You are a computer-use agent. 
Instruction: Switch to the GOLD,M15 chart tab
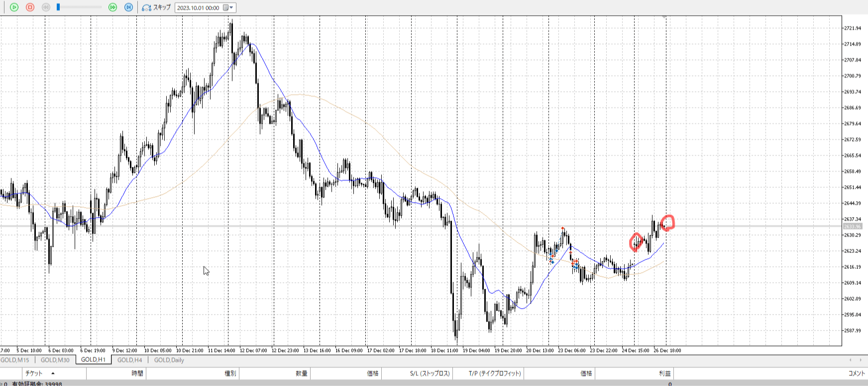pyautogui.click(x=15, y=360)
